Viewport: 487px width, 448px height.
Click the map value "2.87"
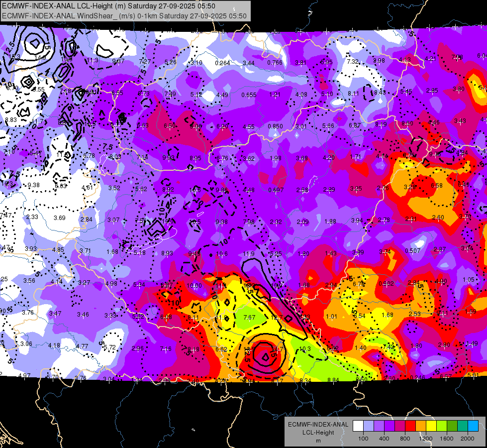(440, 249)
